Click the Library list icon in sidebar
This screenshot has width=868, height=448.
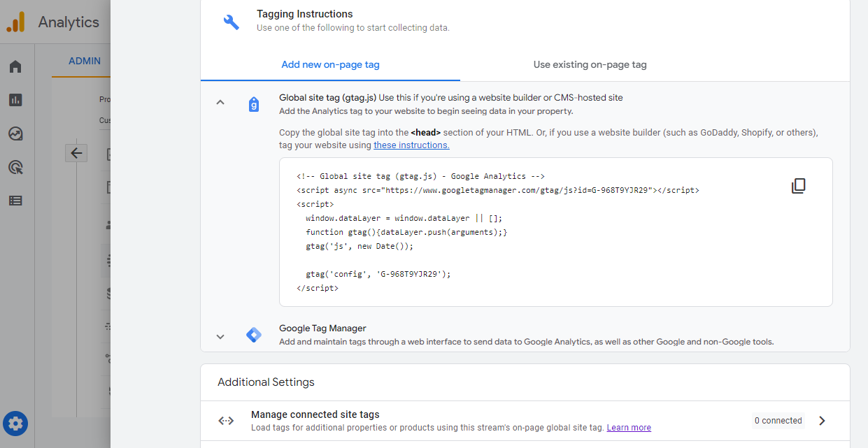(x=15, y=200)
